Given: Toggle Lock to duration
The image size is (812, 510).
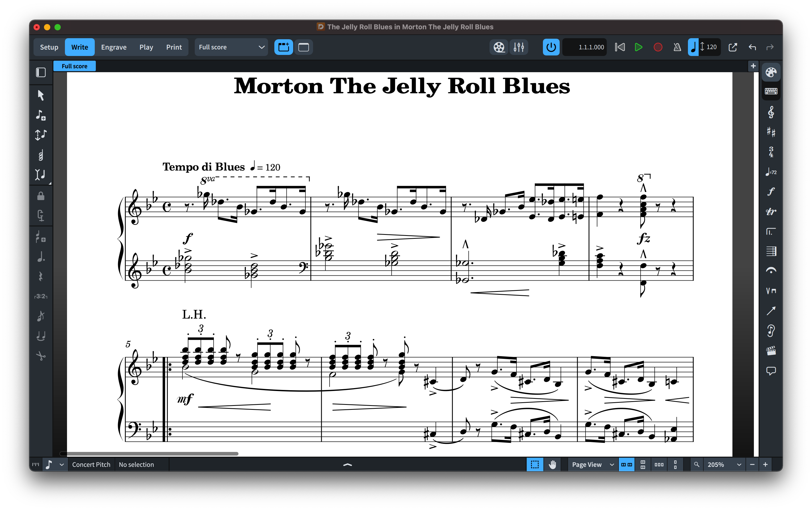Looking at the screenshot, I should pos(41,196).
